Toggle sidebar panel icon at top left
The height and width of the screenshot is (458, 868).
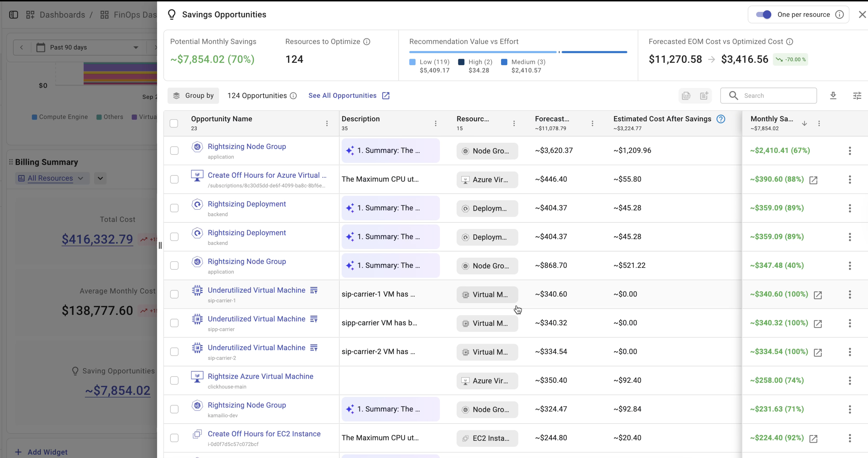[x=13, y=15]
